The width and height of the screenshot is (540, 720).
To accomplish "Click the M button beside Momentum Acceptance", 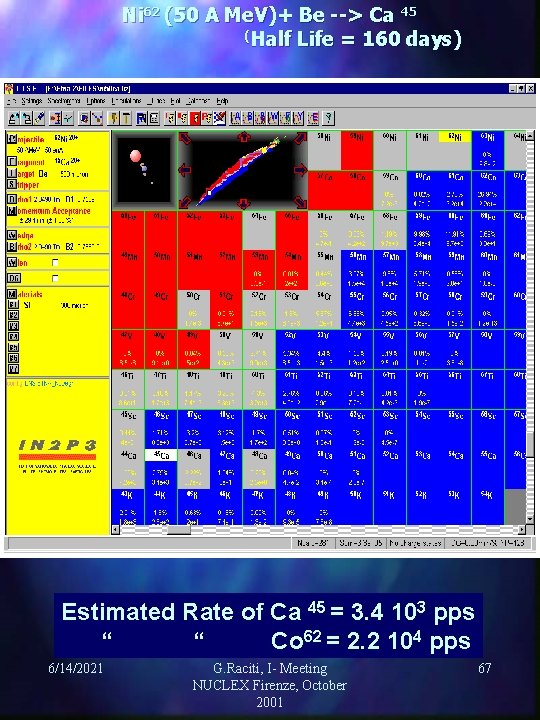I will click(x=11, y=211).
